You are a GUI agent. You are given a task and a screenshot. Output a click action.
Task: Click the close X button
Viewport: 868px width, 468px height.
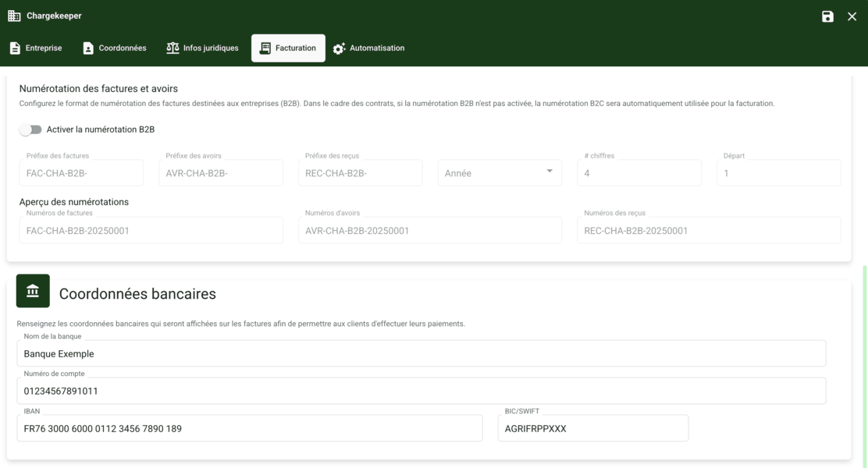(852, 16)
